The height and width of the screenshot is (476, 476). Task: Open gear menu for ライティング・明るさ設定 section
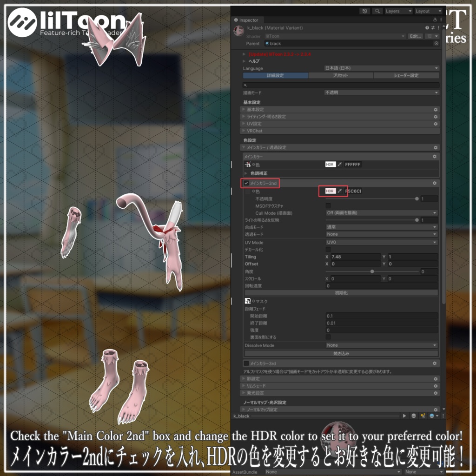[x=436, y=117]
